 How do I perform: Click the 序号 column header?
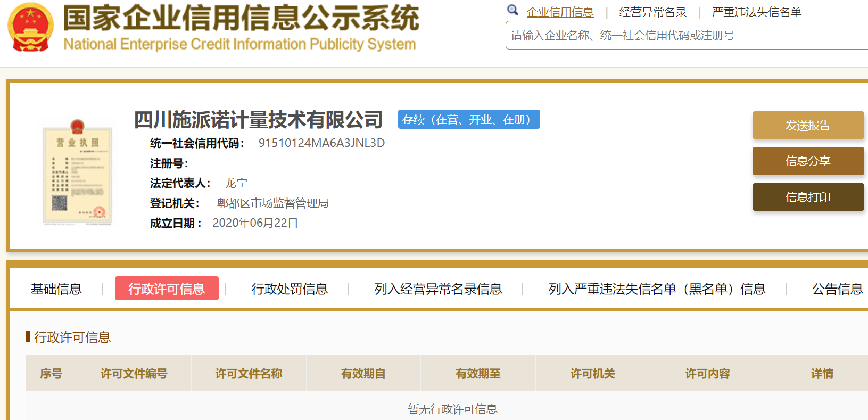[x=51, y=373]
